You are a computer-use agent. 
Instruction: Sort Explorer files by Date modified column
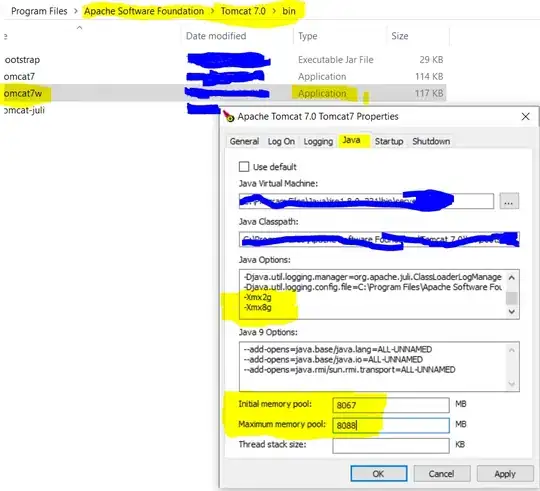point(216,36)
